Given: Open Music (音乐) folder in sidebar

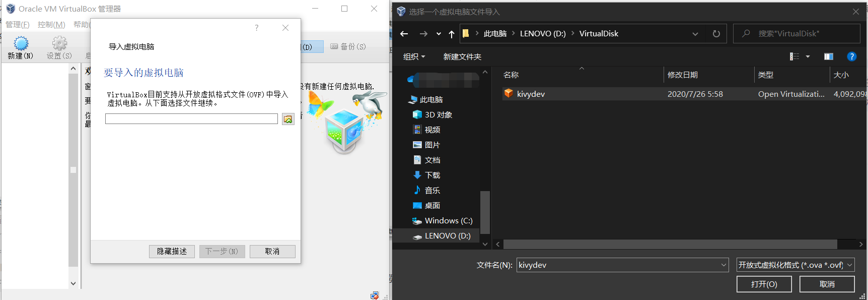Looking at the screenshot, I should [x=426, y=191].
